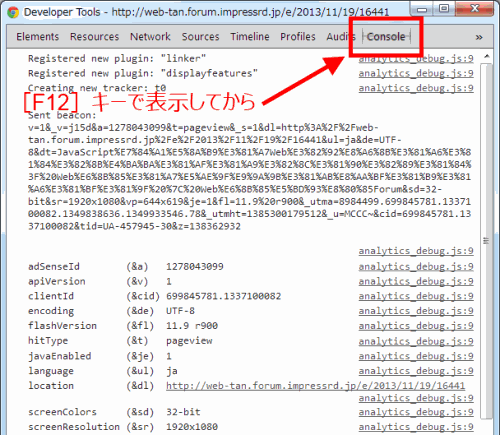Click the Chrome icon in the title bar
The image size is (500, 435).
pyautogui.click(x=13, y=12)
